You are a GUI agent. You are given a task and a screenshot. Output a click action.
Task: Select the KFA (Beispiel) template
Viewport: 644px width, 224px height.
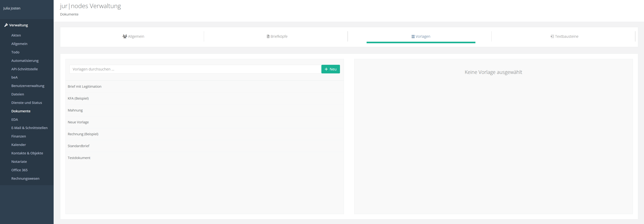click(x=78, y=98)
